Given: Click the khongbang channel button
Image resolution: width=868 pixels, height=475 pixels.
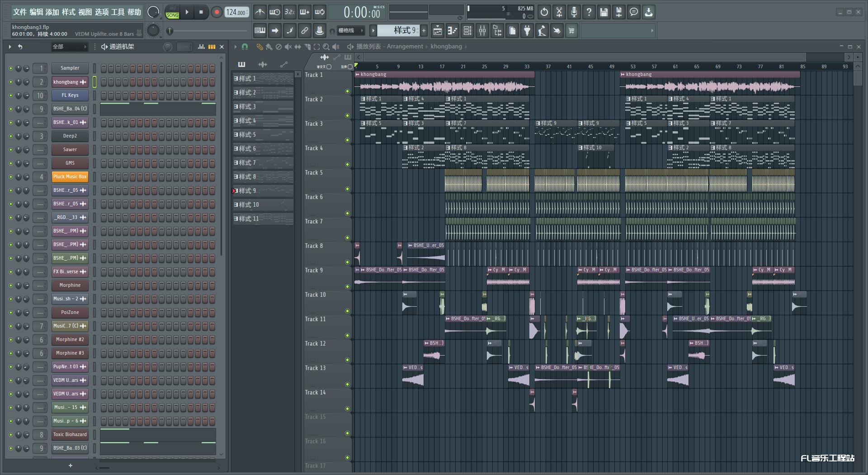Looking at the screenshot, I should click(x=70, y=82).
